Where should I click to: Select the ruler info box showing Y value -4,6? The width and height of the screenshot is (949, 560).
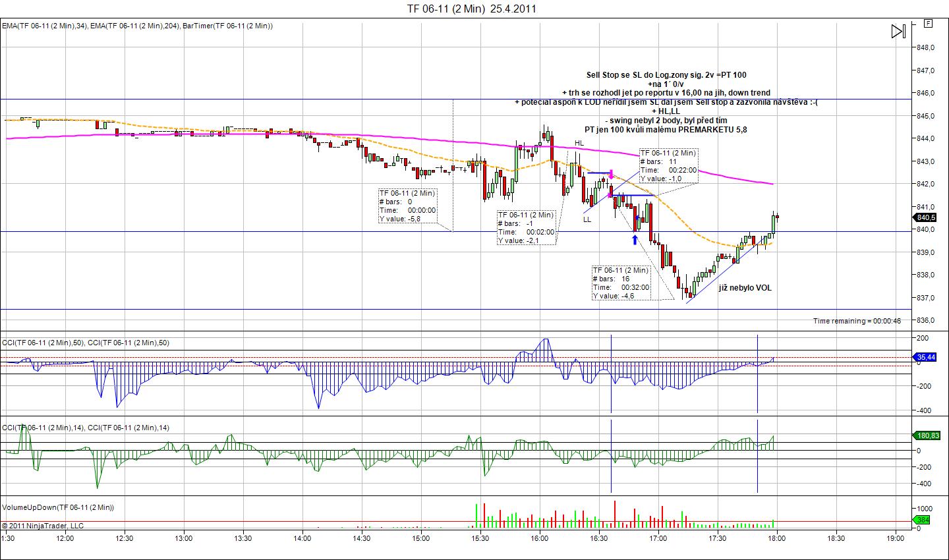621,283
